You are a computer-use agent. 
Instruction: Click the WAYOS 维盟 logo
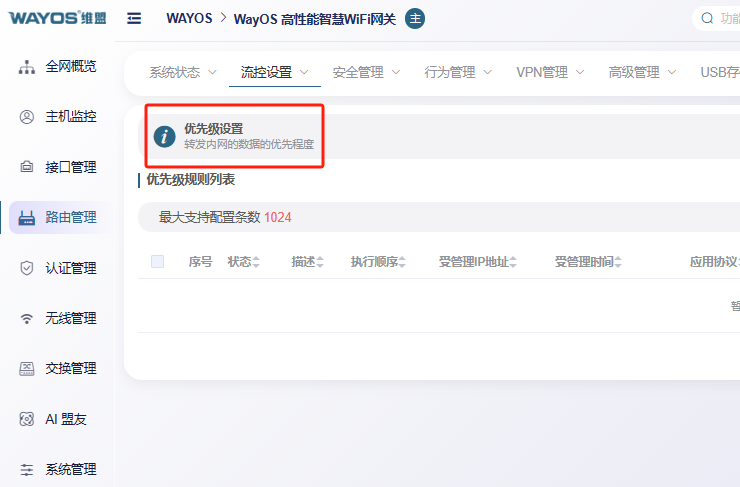57,18
